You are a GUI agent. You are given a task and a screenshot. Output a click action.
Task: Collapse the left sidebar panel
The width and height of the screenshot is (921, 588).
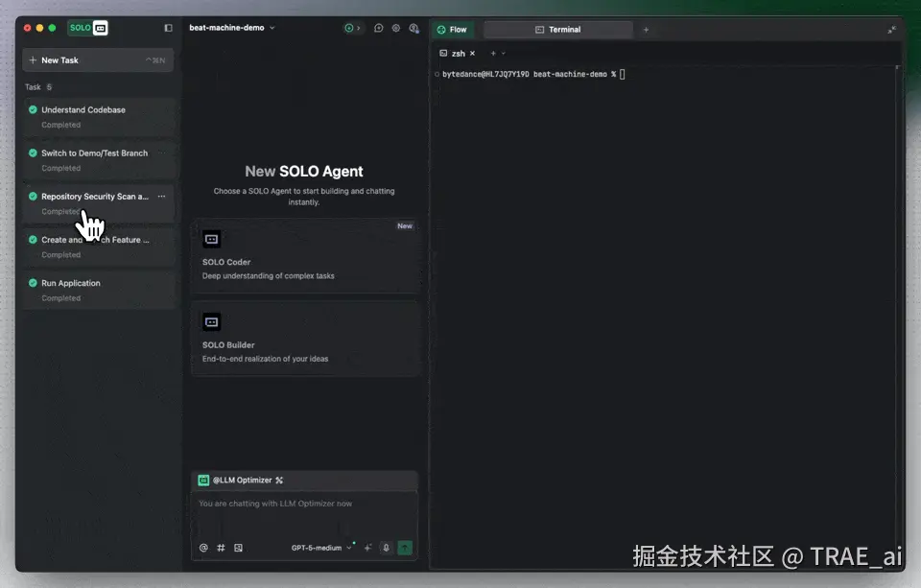[169, 28]
